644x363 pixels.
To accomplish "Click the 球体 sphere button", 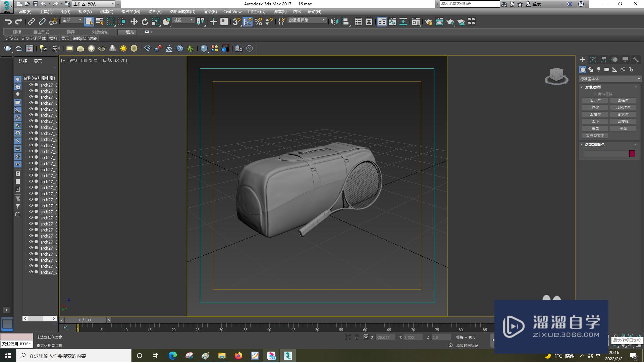I will click(595, 107).
